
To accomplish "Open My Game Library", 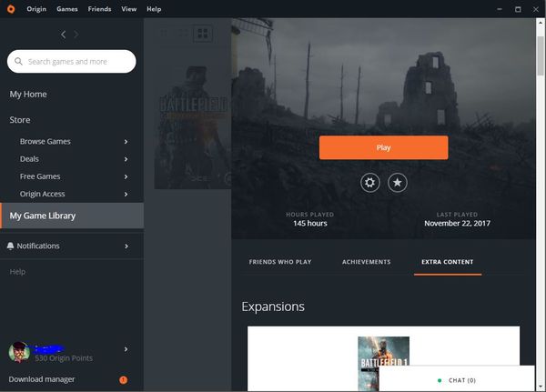I will tap(72, 216).
